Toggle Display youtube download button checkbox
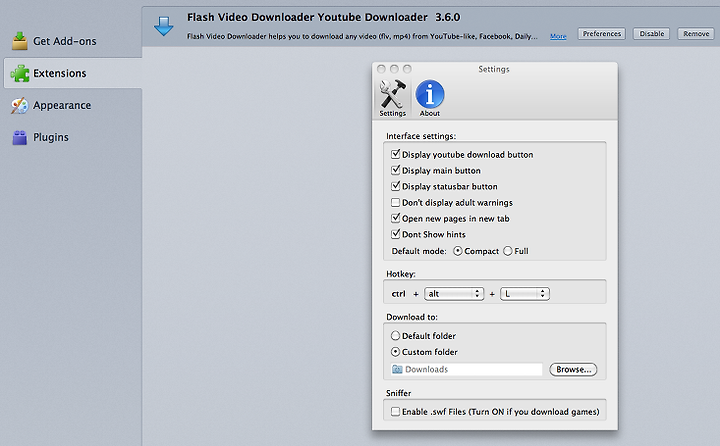 [x=395, y=154]
